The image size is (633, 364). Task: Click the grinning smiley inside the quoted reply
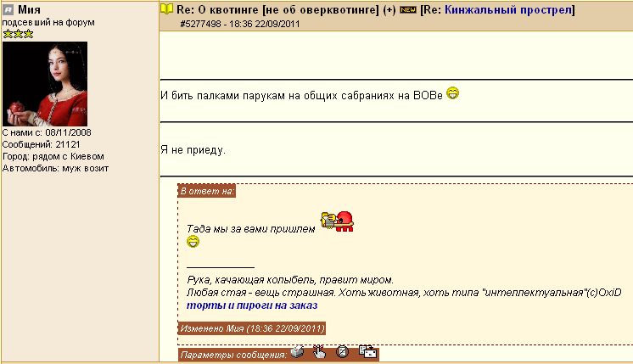(x=193, y=243)
